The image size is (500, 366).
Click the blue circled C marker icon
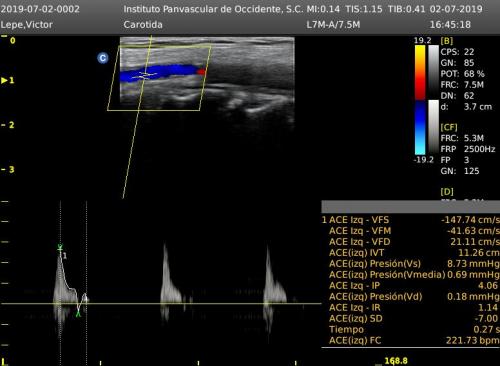(103, 58)
